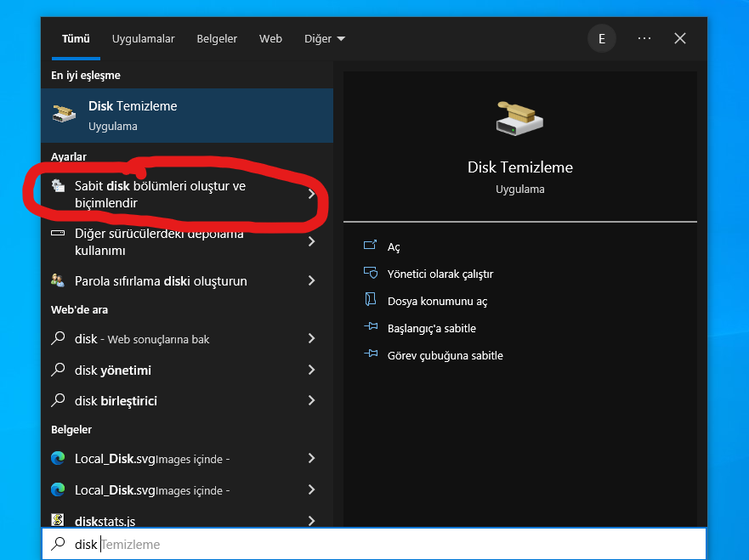
Task: Expand arrow for first Local_Disk.svg result
Action: tap(311, 458)
